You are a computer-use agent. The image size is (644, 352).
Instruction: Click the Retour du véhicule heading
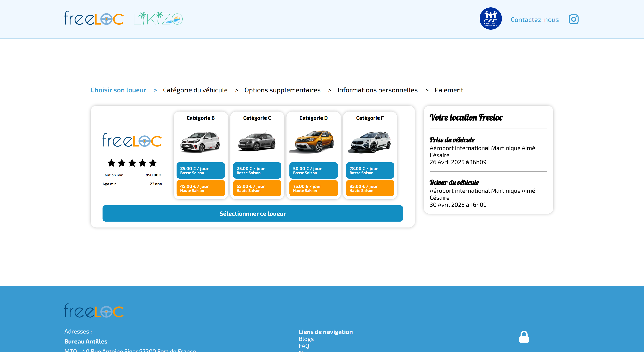[x=454, y=182]
